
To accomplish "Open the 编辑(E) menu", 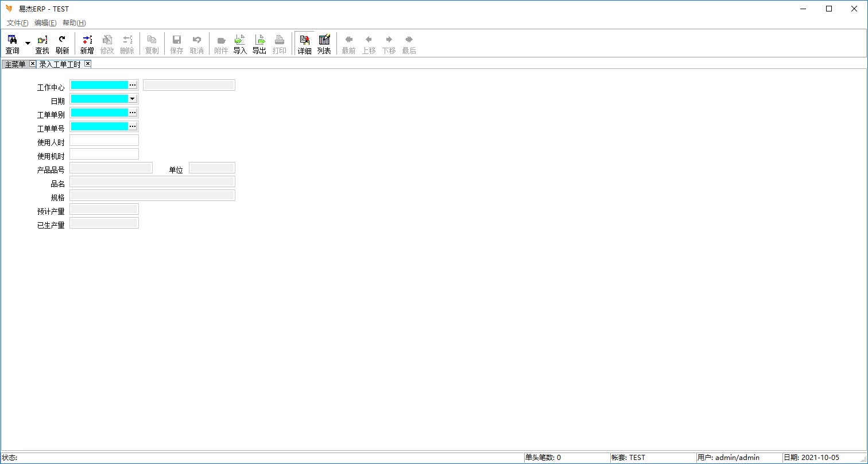I will coord(45,23).
